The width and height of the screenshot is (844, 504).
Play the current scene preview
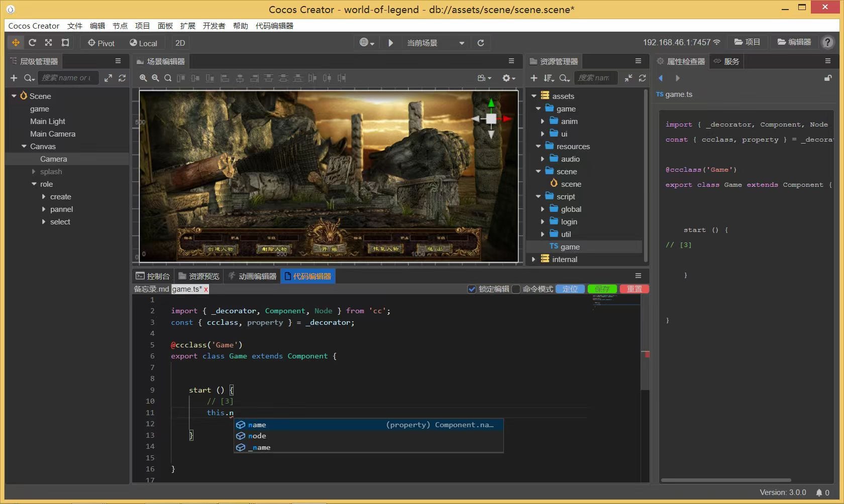point(391,43)
